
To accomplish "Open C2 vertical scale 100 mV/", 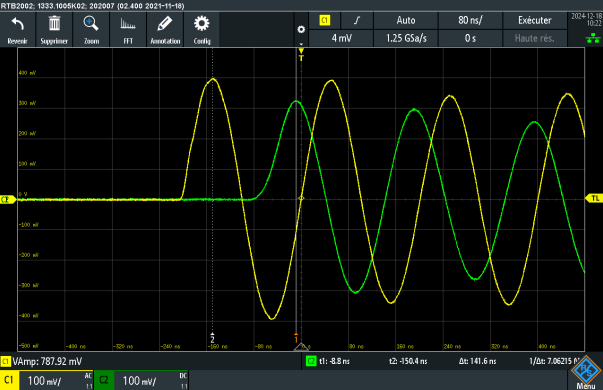I will (x=139, y=381).
